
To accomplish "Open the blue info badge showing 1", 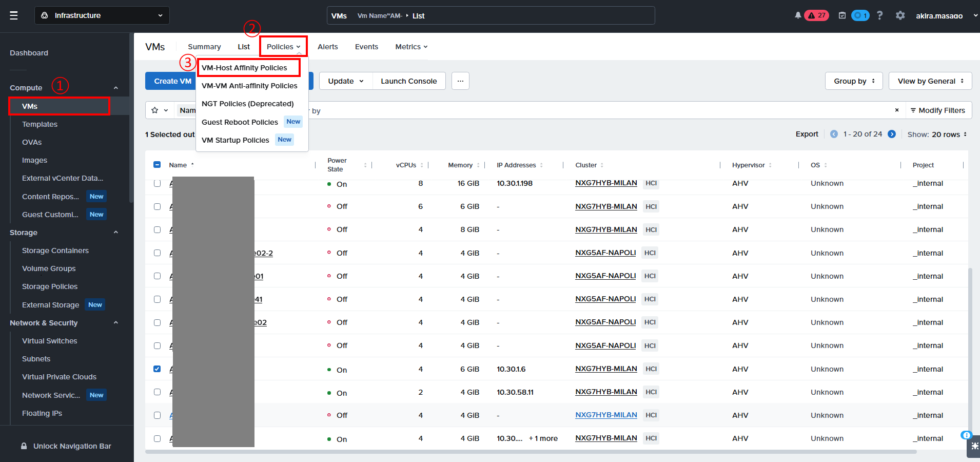I will pos(860,15).
